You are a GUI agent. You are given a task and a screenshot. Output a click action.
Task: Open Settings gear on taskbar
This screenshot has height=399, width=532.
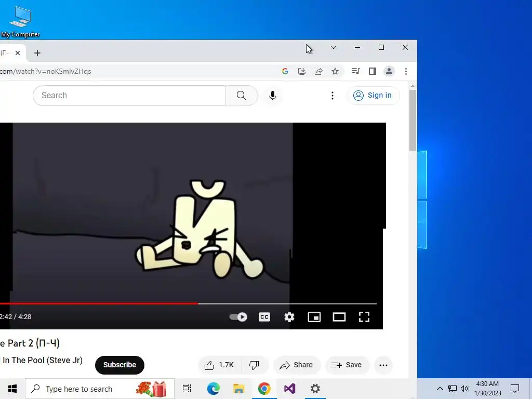click(315, 389)
